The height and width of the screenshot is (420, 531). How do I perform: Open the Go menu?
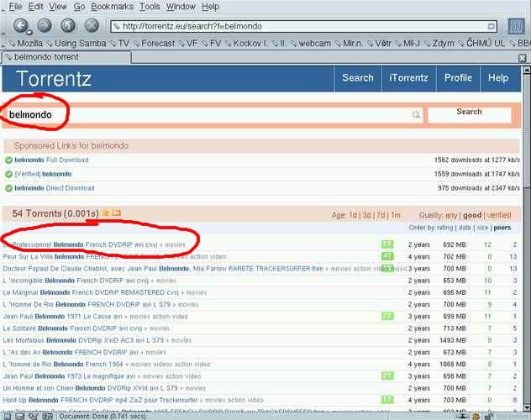pyautogui.click(x=79, y=7)
